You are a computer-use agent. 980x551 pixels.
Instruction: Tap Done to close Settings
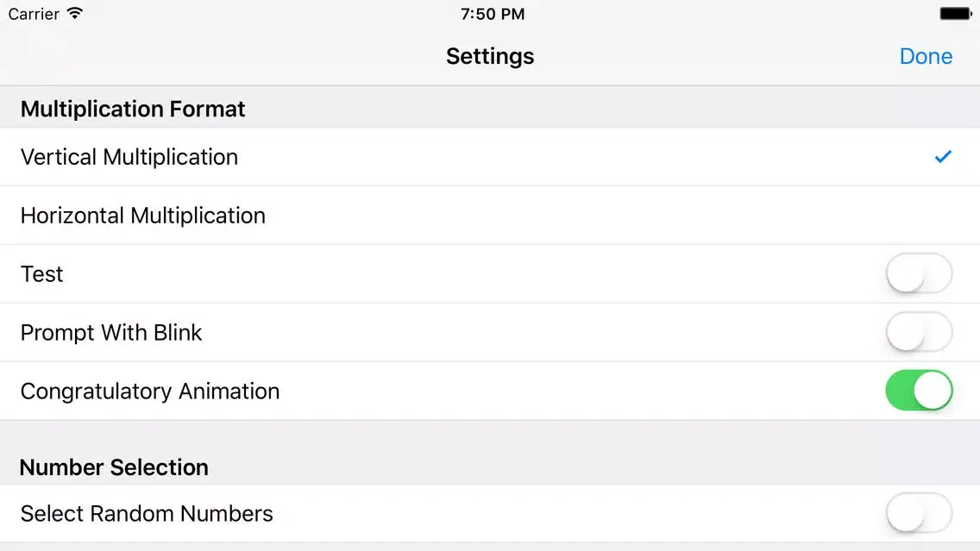point(926,56)
